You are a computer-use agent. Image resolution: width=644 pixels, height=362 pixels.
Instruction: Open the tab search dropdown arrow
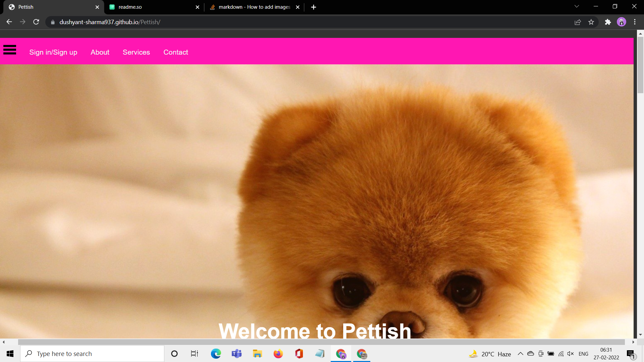click(576, 6)
